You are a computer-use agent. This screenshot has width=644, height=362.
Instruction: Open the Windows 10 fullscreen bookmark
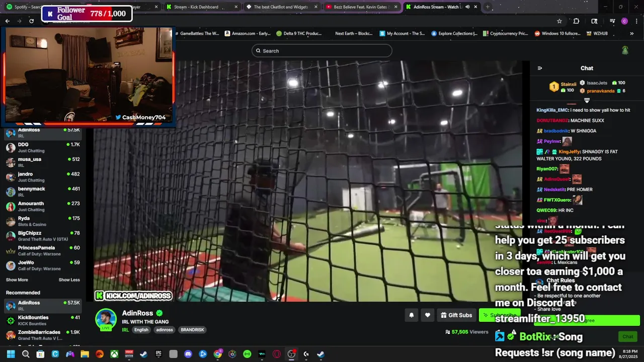557,34
